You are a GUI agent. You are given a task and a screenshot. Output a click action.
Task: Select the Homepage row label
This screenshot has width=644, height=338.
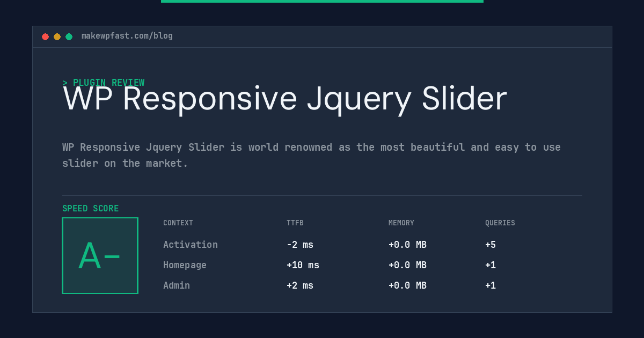(185, 265)
